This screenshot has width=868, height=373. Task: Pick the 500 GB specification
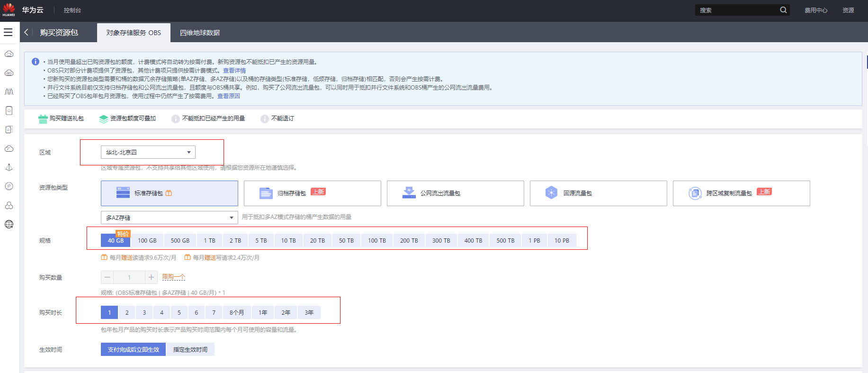[x=180, y=240]
